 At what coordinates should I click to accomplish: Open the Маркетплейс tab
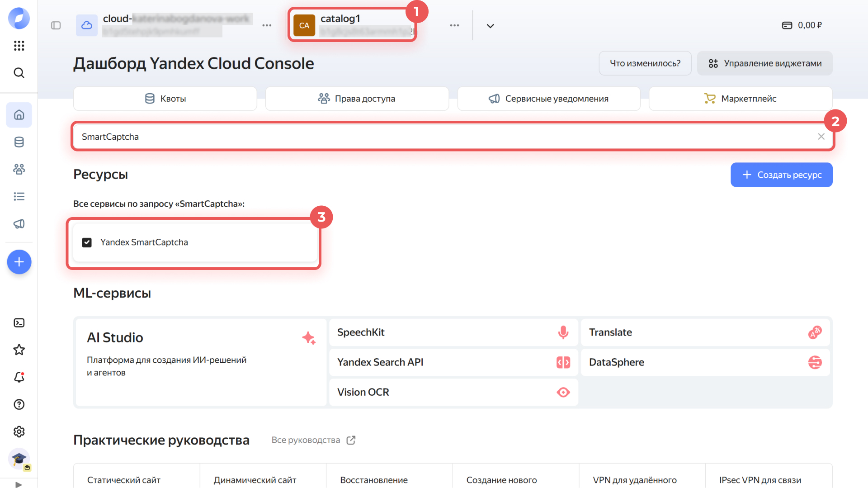click(x=740, y=99)
